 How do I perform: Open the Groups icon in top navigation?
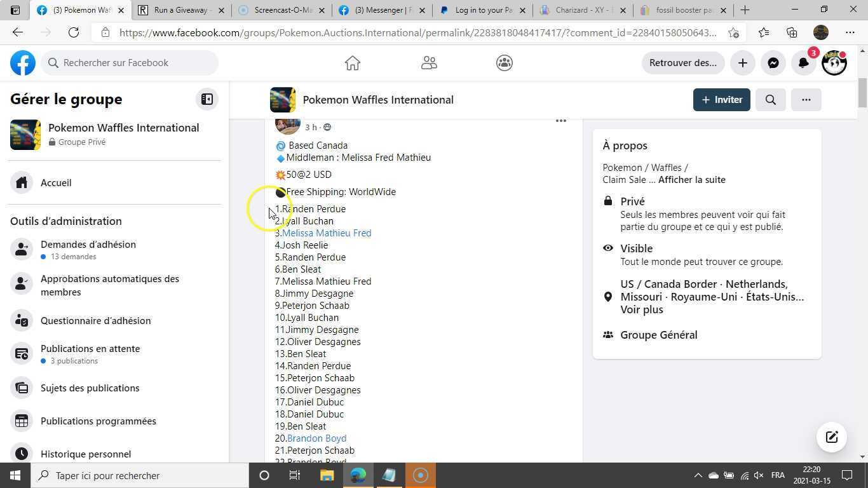[x=505, y=63]
